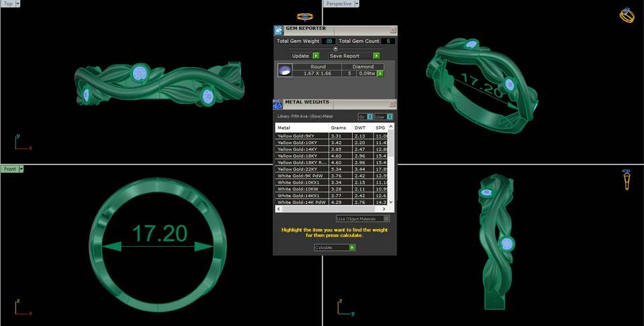This screenshot has width=644, height=326.
Task: Click the 17.20 dimension in Front viewport
Action: 160,233
